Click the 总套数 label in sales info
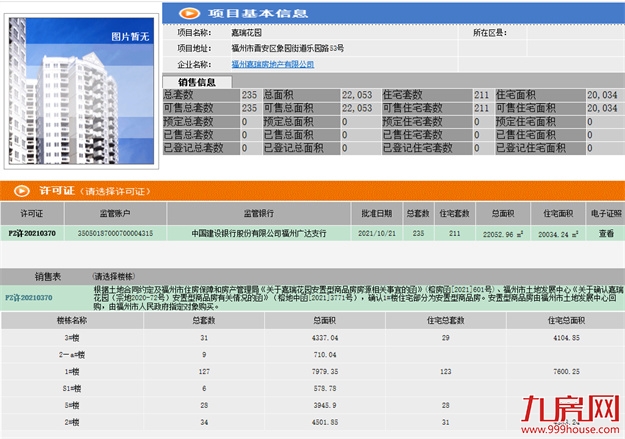 click(178, 95)
